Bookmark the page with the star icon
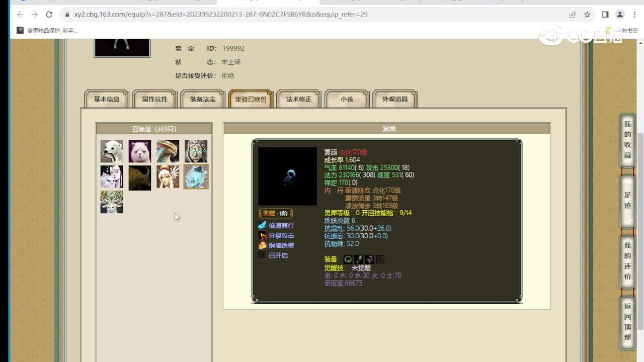 (x=587, y=15)
